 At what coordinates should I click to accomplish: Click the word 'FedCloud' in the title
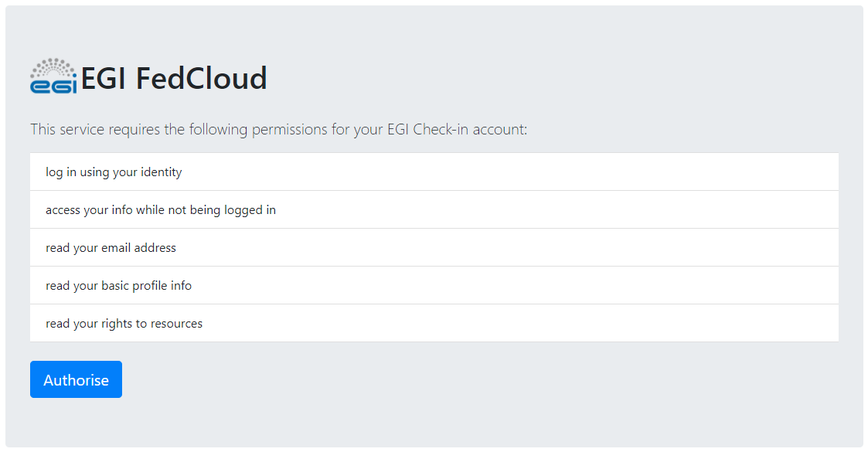[201, 79]
